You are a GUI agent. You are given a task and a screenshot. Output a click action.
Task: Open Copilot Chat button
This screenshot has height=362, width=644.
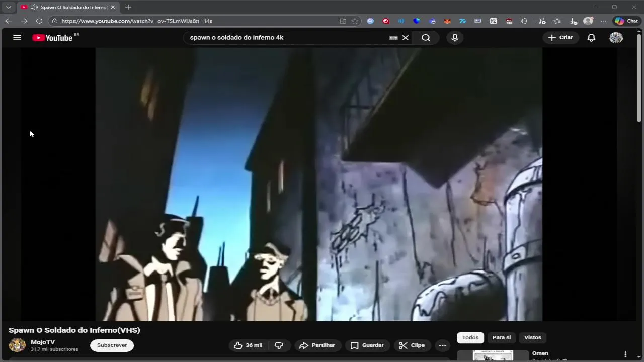click(x=626, y=21)
